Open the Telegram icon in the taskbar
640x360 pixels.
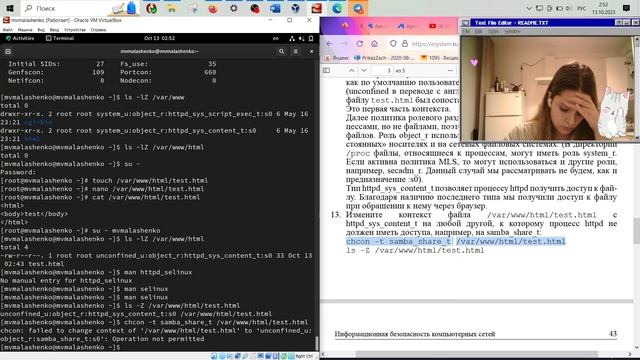pos(358,8)
